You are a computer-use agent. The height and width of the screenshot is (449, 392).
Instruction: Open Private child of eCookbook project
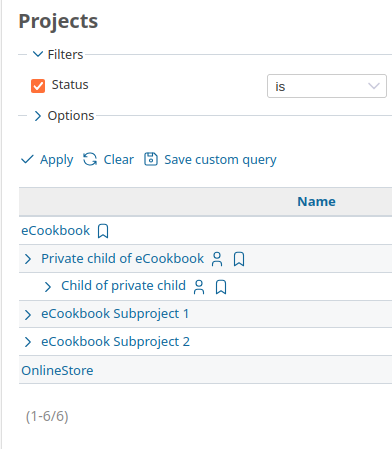click(x=123, y=259)
